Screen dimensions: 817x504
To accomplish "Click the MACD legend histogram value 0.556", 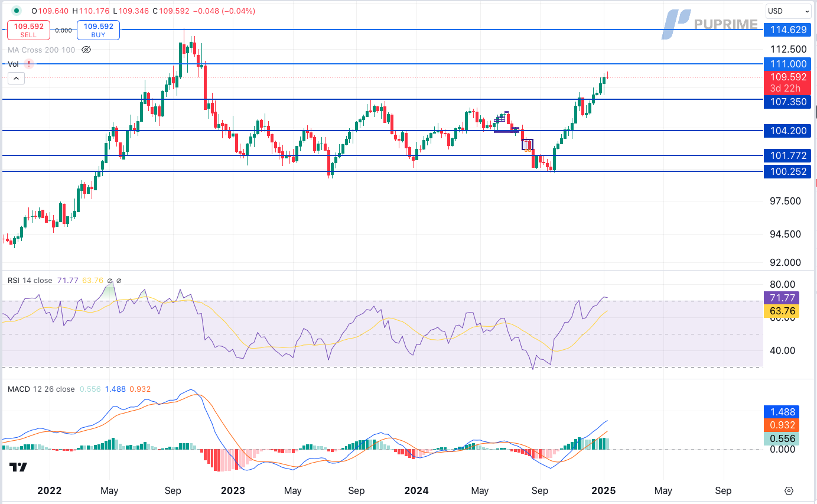I will coord(90,389).
